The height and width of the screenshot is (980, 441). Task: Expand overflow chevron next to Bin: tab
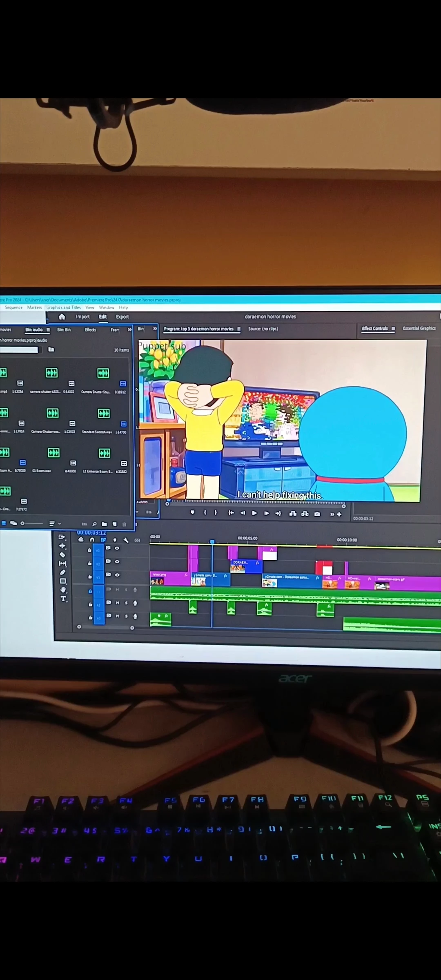point(155,329)
